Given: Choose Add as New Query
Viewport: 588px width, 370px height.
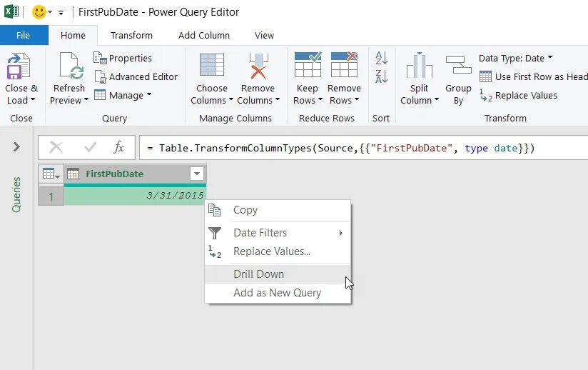Looking at the screenshot, I should 277,293.
